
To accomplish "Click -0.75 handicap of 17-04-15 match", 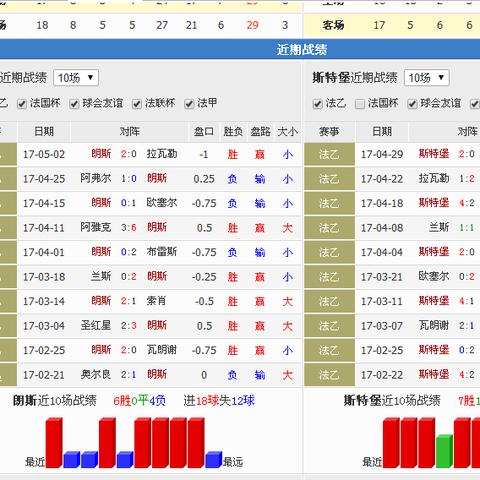I will [x=204, y=203].
